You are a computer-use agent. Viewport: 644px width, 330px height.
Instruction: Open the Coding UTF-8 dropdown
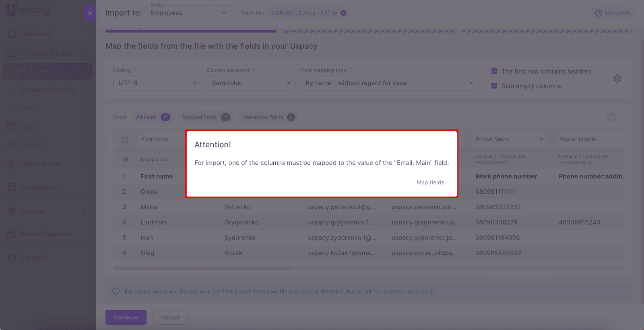coord(157,83)
